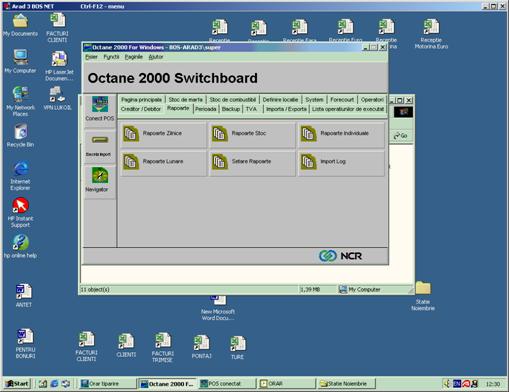This screenshot has height=392, width=509.
Task: Open the ANTET Word document icon
Action: pyautogui.click(x=24, y=295)
